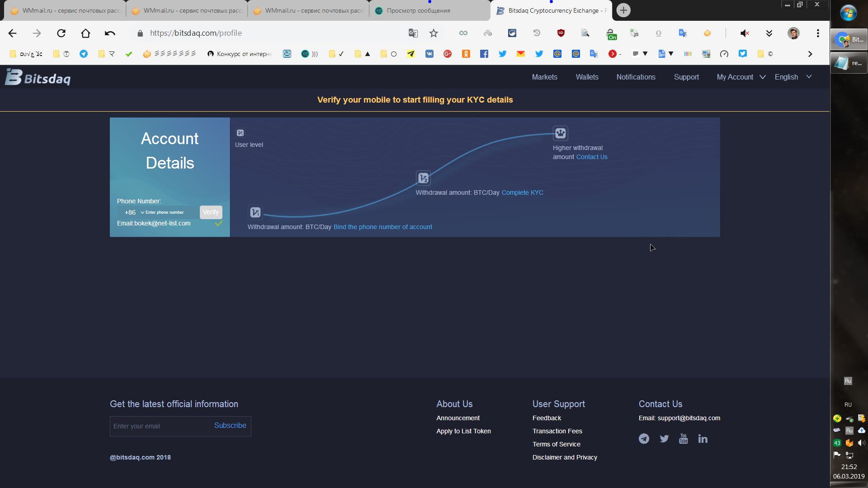Expand the +86 country code selector

pyautogui.click(x=134, y=212)
